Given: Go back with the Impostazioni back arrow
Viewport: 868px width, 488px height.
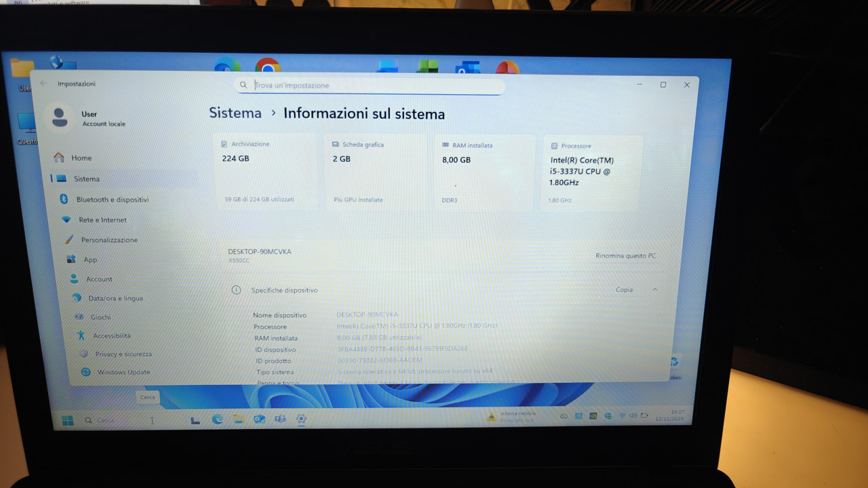Looking at the screenshot, I should pyautogui.click(x=44, y=83).
